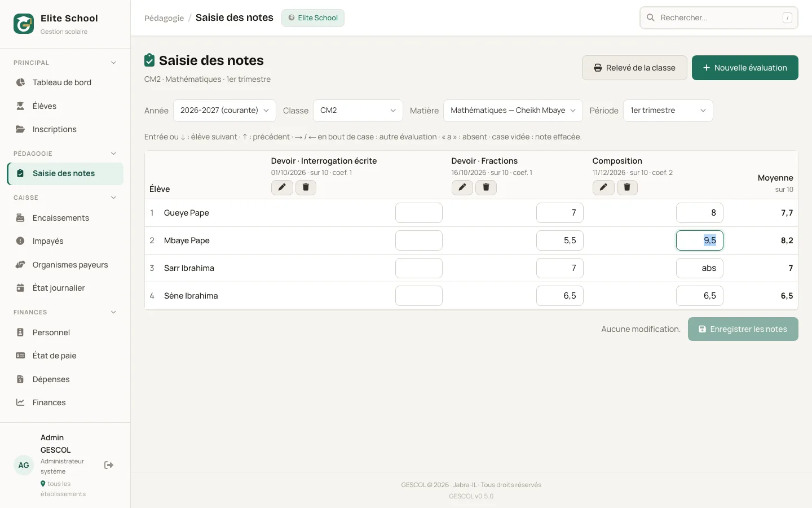Go to Personnel under Finances

65,332
